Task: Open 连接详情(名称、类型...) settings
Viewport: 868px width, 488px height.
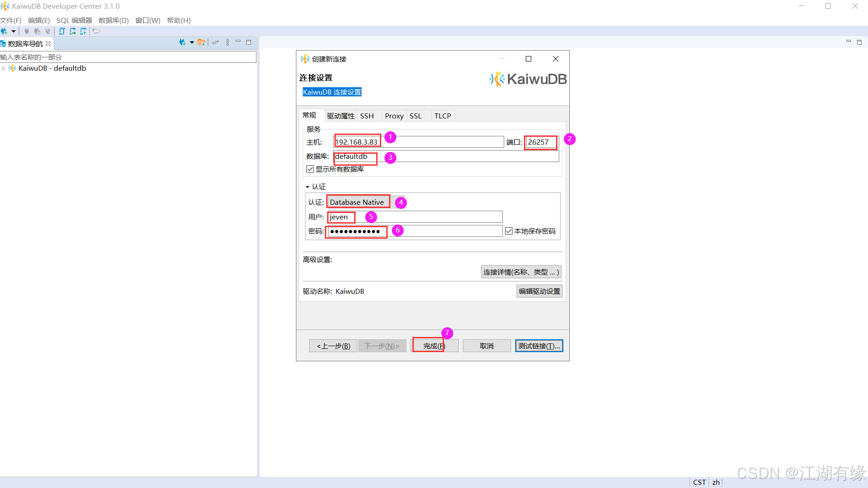Action: tap(521, 272)
